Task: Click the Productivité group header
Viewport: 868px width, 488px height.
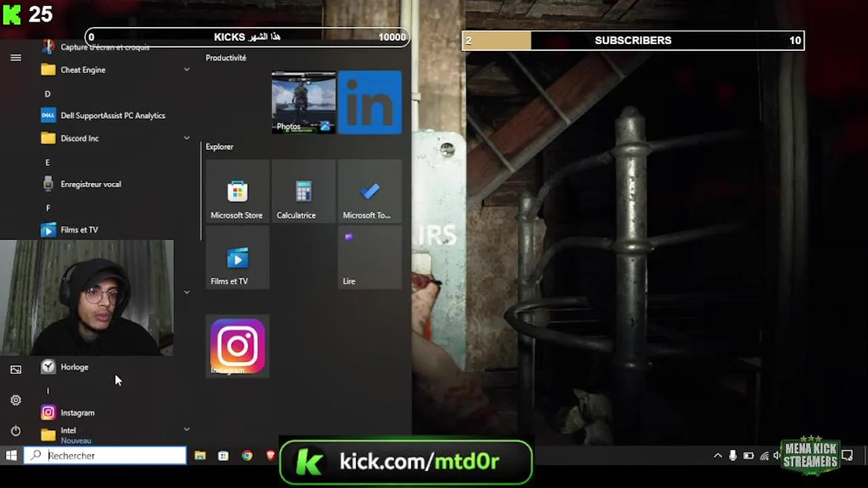Action: coord(226,58)
